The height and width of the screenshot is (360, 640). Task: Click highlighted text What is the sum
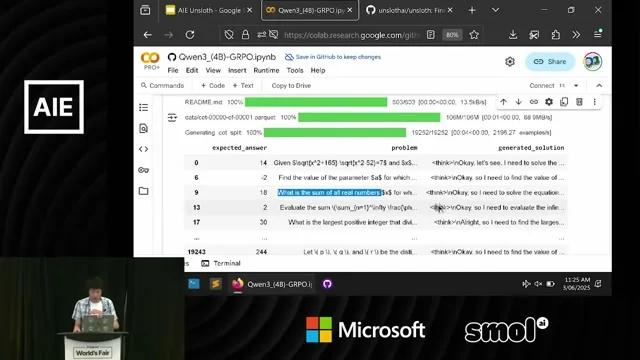[329, 193]
